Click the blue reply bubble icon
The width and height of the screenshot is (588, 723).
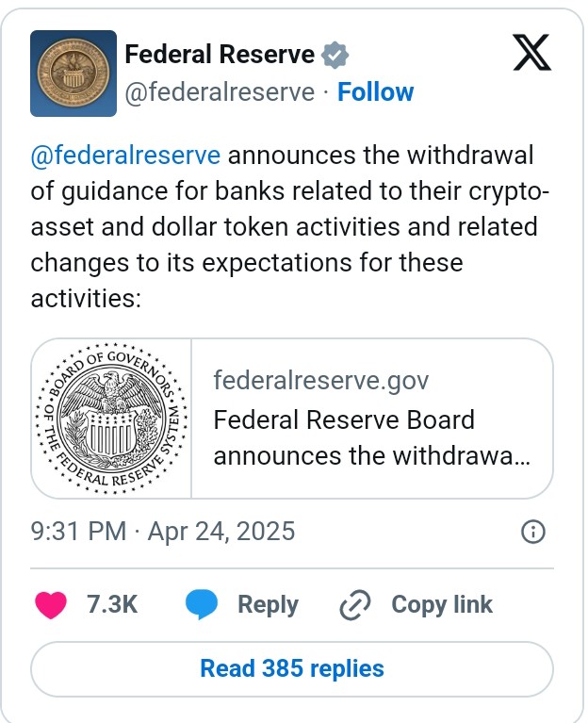pos(202,605)
